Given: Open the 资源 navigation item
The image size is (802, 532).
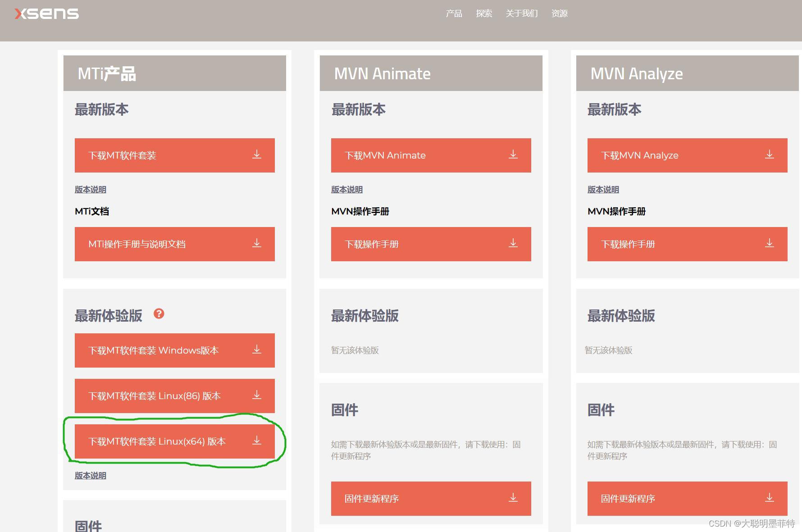Looking at the screenshot, I should (x=560, y=14).
